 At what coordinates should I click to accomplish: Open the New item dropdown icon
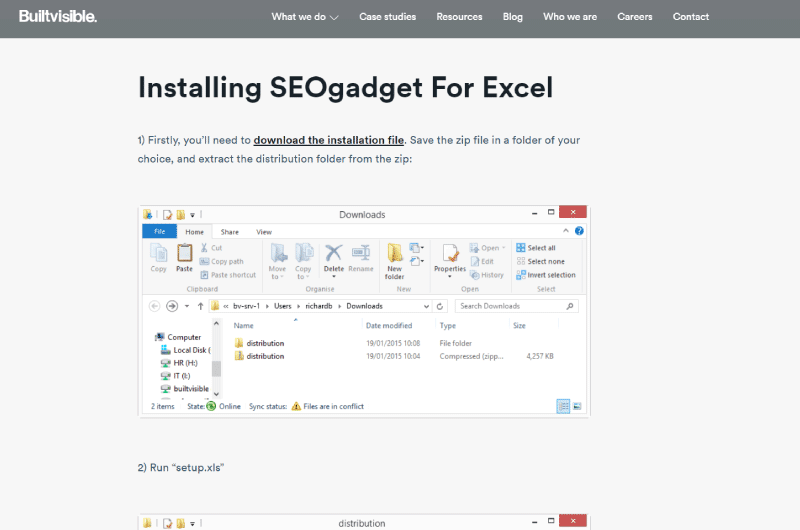click(x=417, y=248)
